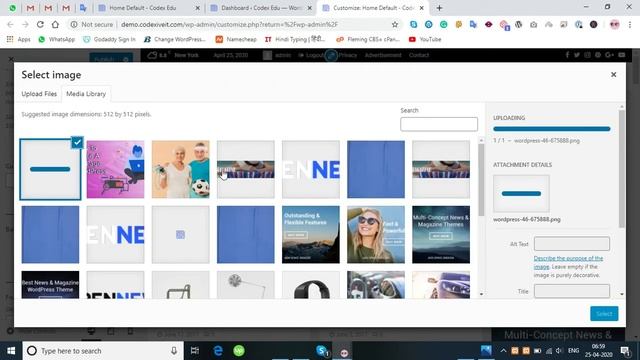The height and width of the screenshot is (360, 640).
Task: Reload the current page
Action: tap(40, 24)
